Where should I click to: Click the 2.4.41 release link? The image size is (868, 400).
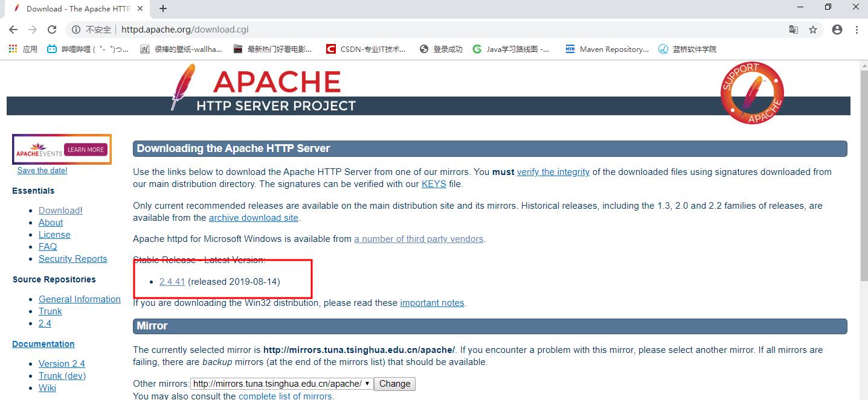172,282
